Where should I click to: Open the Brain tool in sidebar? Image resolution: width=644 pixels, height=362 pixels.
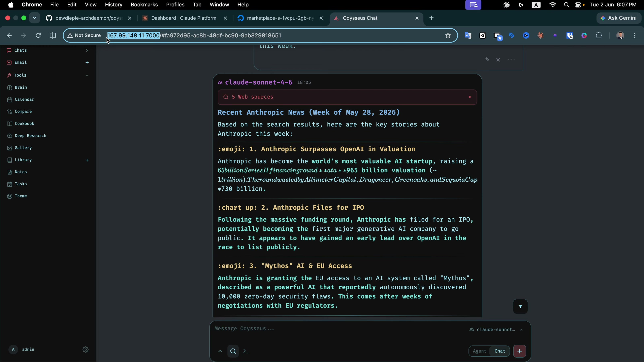[x=21, y=87]
